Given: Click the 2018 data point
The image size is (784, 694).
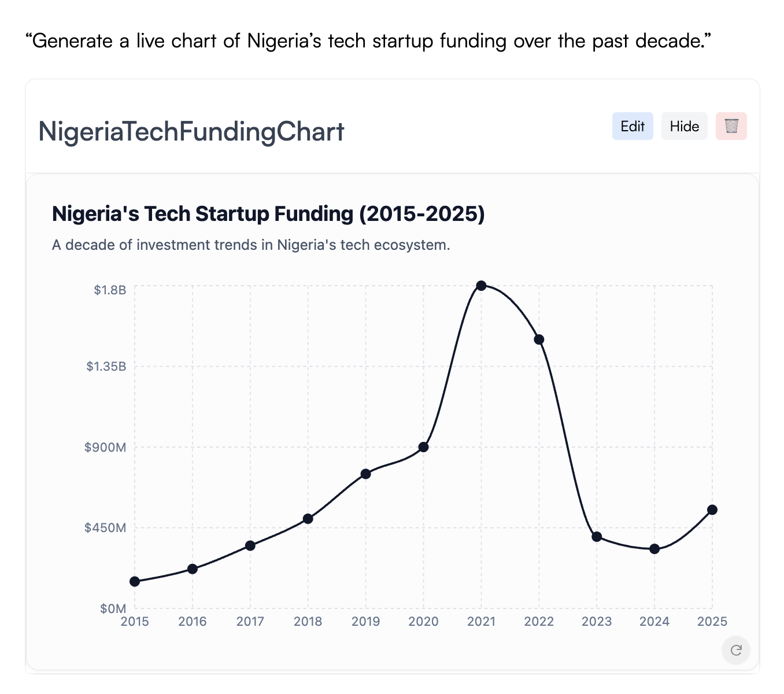Looking at the screenshot, I should [308, 519].
